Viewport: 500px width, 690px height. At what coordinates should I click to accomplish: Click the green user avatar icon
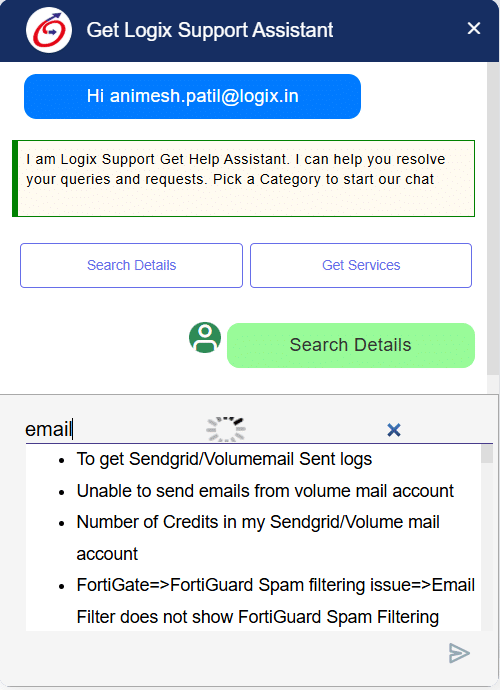(205, 338)
